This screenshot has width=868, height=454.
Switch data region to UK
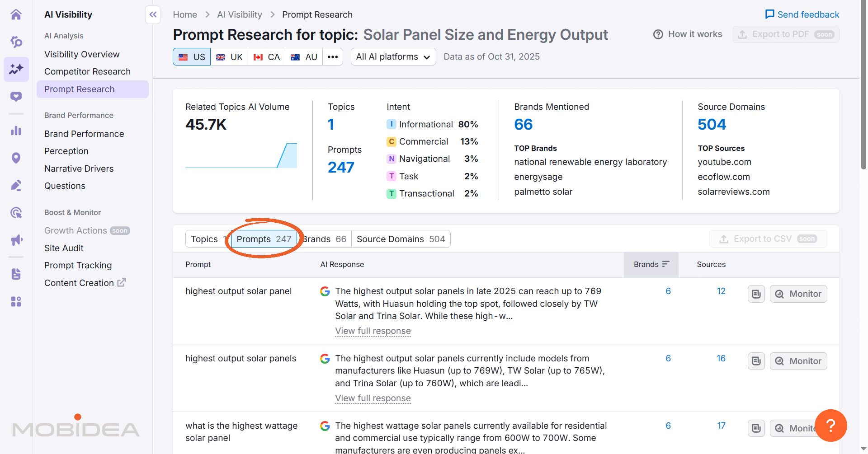pos(229,56)
